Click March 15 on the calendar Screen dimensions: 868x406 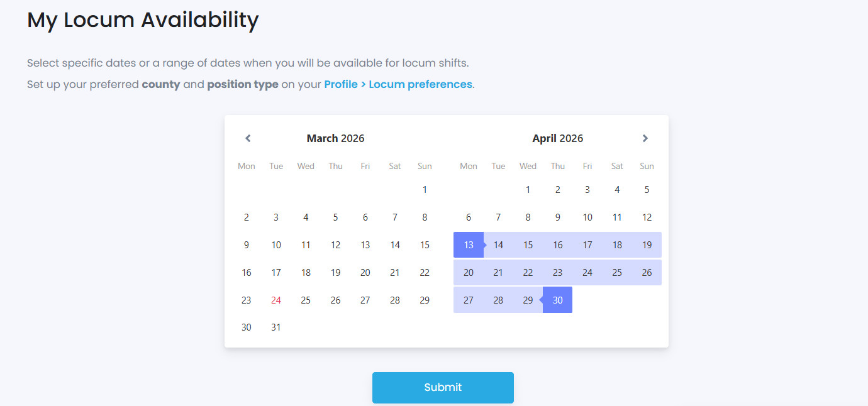425,245
